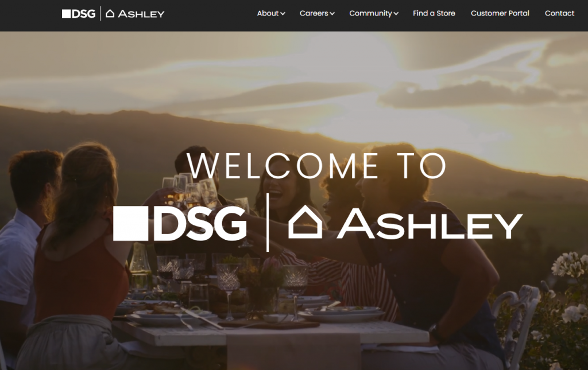Click the large Ashley wordmark in hero
Screen dimensions: 588x370
point(430,224)
